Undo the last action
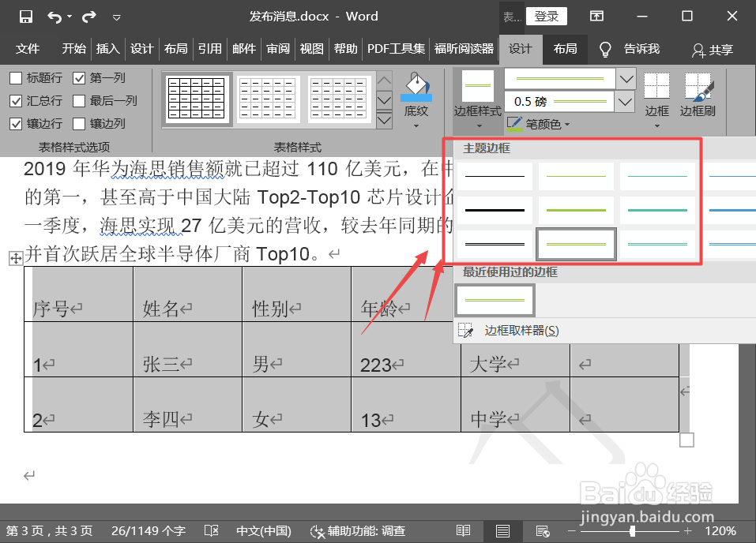The width and height of the screenshot is (756, 543). tap(54, 17)
